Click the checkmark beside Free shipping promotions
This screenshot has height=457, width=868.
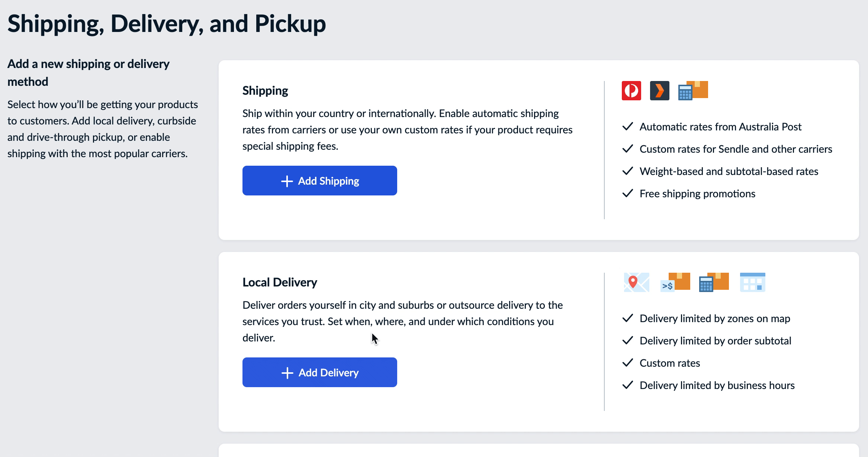(x=628, y=194)
